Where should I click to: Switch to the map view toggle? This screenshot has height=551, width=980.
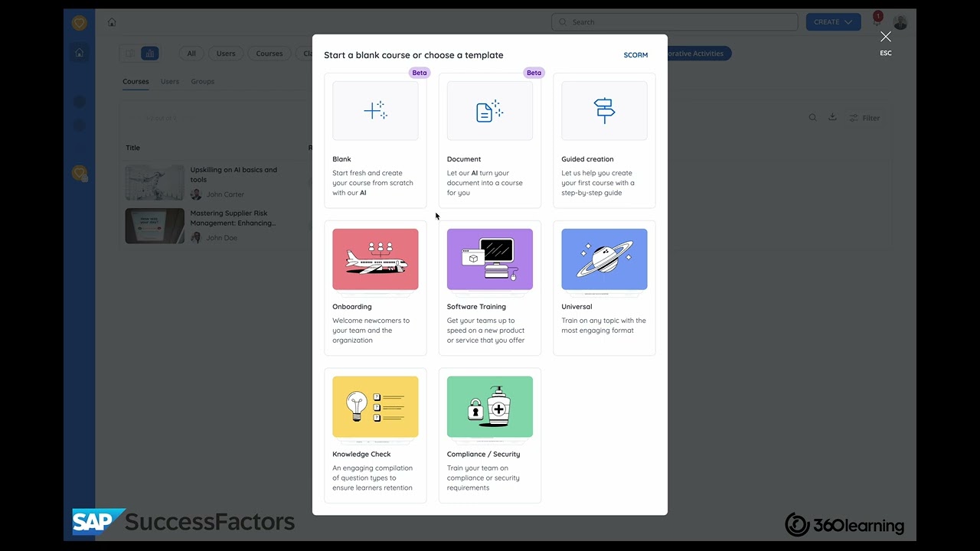130,54
